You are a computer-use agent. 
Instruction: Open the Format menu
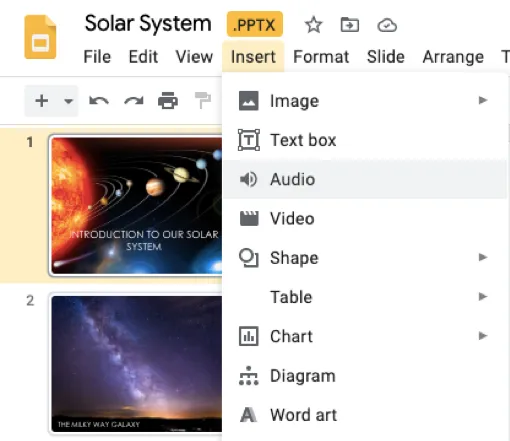click(321, 57)
